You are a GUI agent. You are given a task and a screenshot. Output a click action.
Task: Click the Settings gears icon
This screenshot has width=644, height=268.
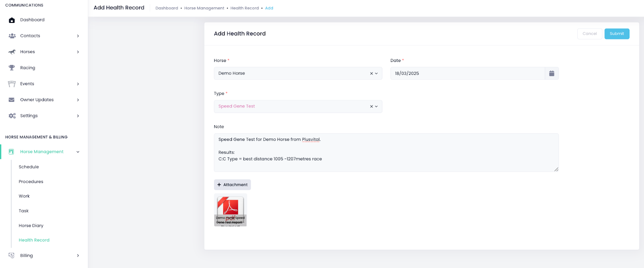(x=12, y=116)
